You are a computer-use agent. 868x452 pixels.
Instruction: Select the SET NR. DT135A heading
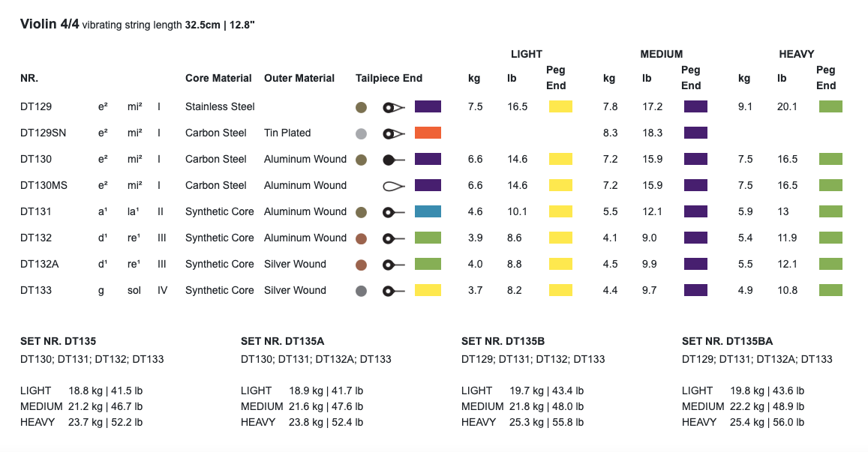coord(282,341)
